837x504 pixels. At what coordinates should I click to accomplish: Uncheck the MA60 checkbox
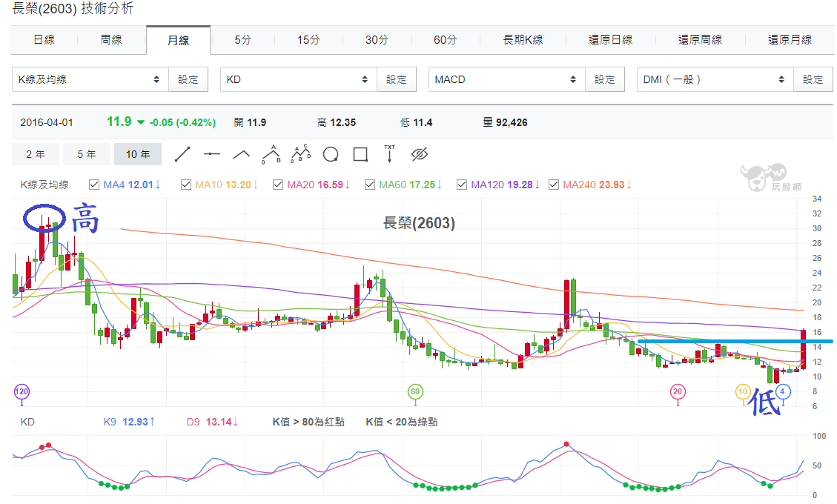pos(369,185)
